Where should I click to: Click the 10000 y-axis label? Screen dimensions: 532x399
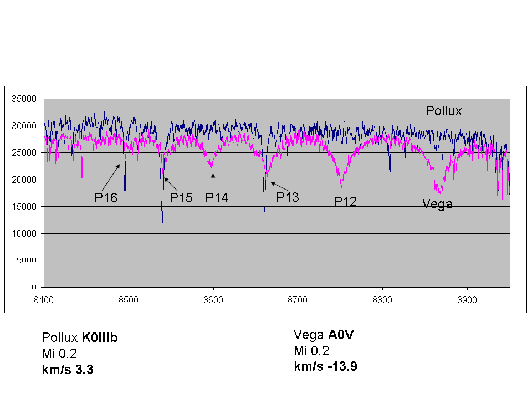click(24, 233)
